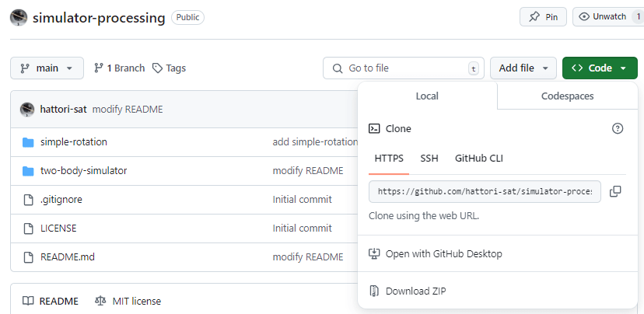
Task: Expand the Add file dropdown
Action: coord(523,68)
